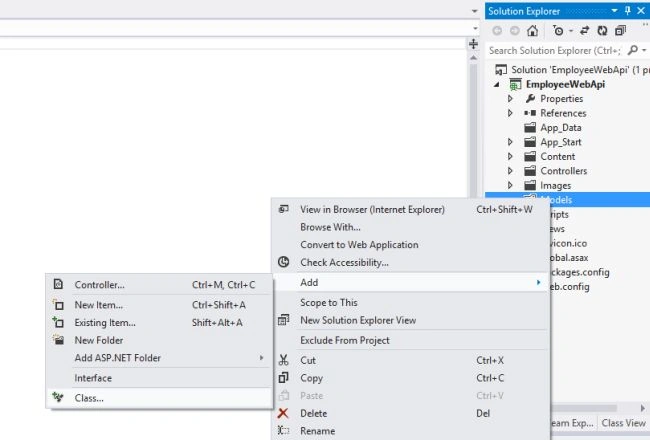The image size is (650, 440).
Task: Collapse the EmployeeWebApi project node
Action: click(x=497, y=85)
